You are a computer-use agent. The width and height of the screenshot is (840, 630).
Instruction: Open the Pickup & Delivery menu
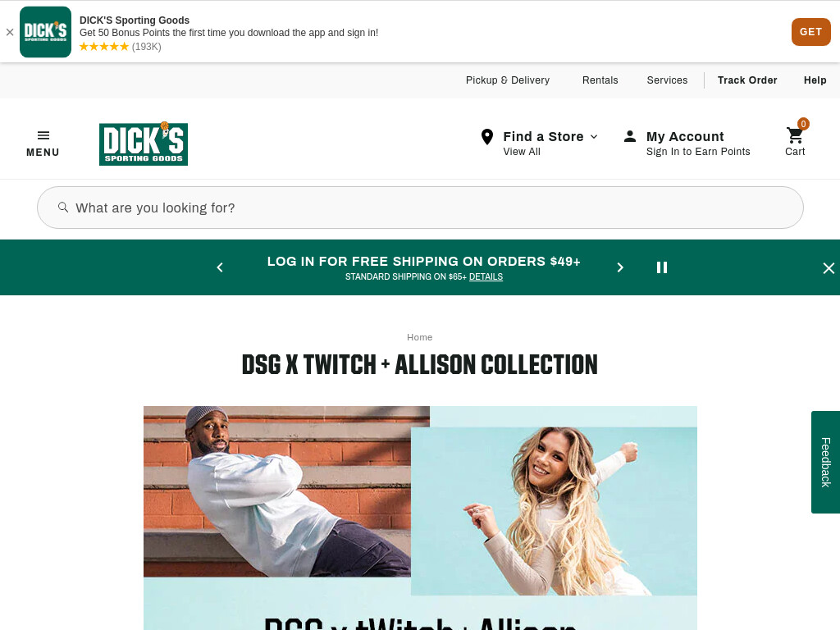pyautogui.click(x=507, y=80)
